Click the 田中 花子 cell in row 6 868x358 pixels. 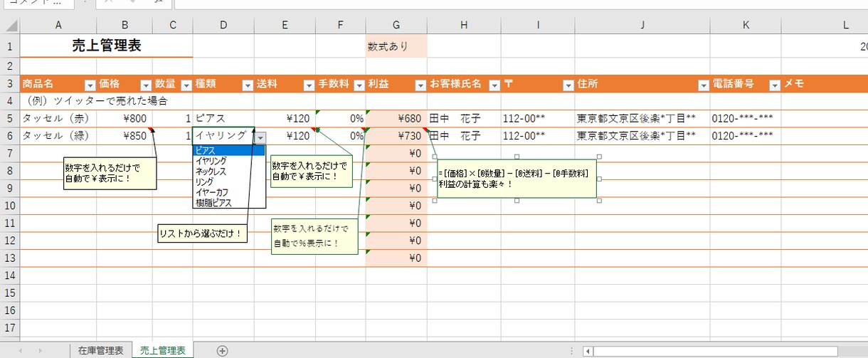tap(464, 136)
